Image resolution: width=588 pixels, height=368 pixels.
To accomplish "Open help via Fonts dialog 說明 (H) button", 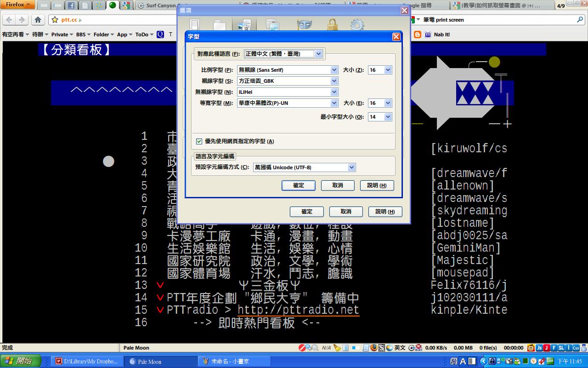I will (x=377, y=185).
